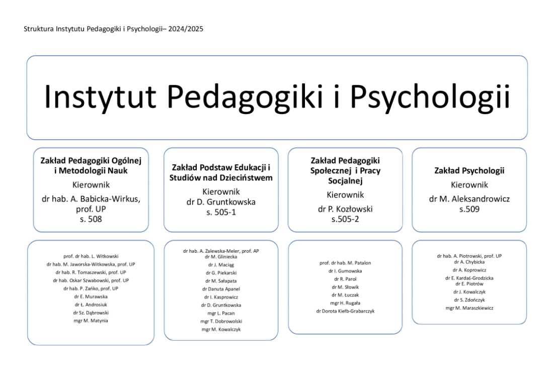Click the name 'dr P. Kozłowski'

point(345,209)
